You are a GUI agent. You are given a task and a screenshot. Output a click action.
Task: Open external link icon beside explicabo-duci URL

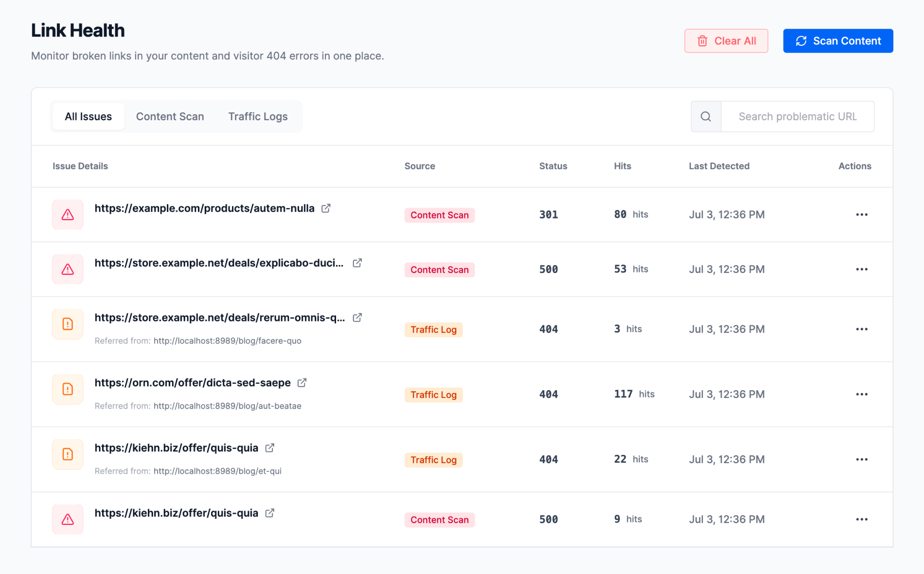point(357,263)
